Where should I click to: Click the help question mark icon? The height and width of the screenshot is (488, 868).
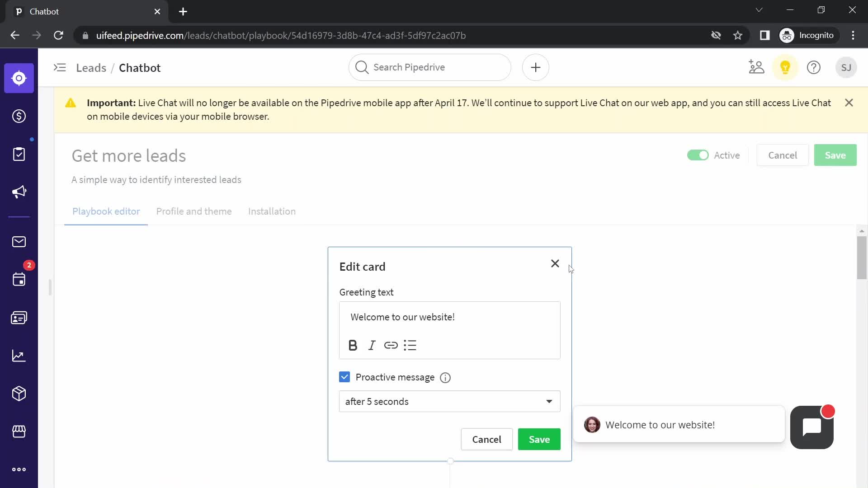click(814, 67)
